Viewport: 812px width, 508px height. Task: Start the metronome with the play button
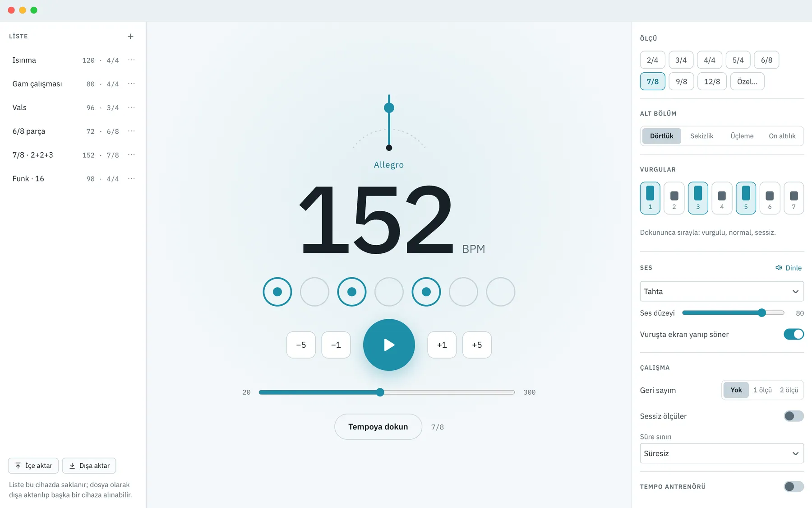click(x=389, y=345)
